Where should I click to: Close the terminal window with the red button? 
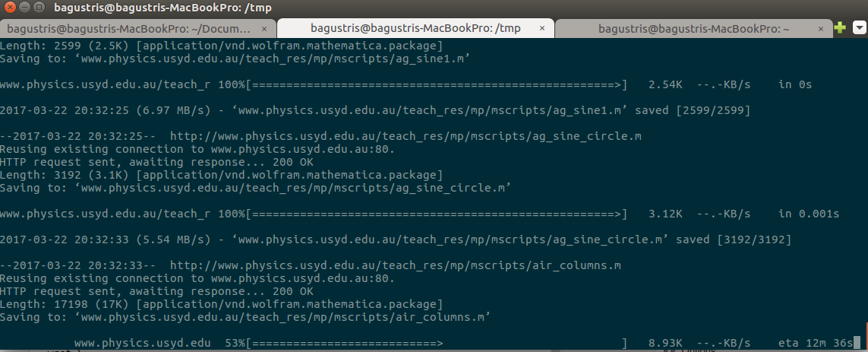[x=11, y=8]
